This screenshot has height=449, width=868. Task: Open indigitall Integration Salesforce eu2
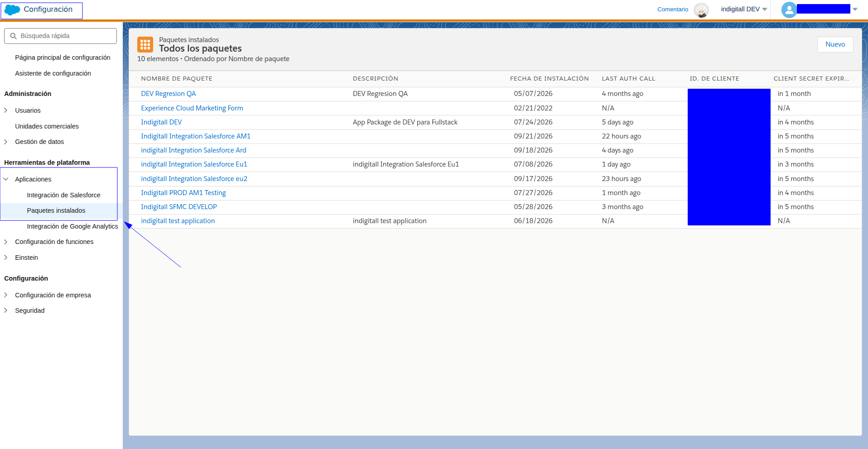point(194,179)
